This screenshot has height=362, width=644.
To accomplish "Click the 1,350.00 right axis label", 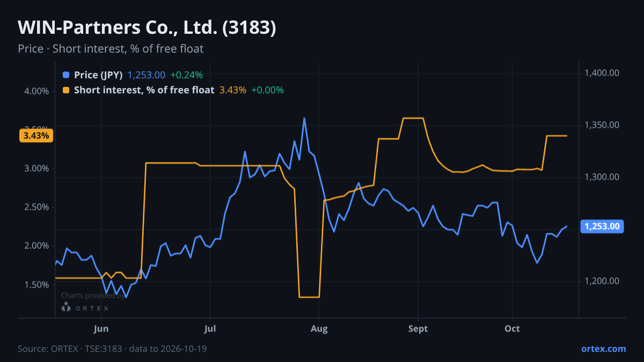I will [x=603, y=125].
